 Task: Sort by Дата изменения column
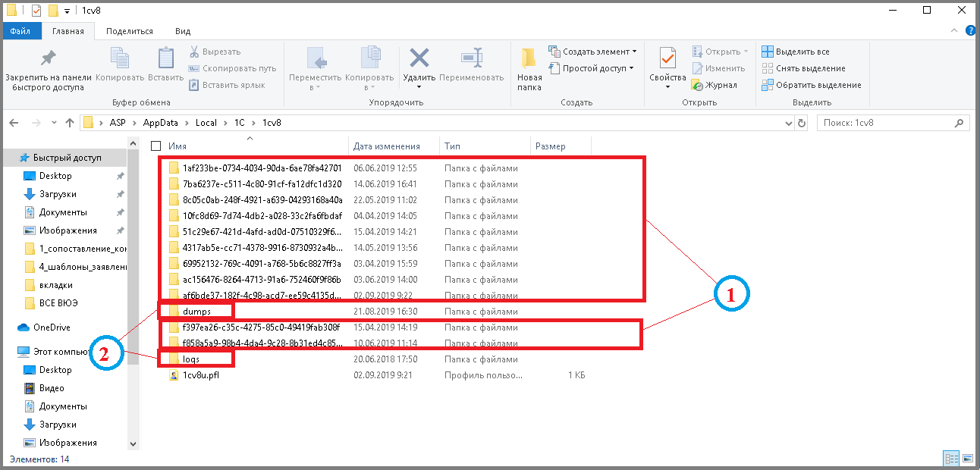386,146
